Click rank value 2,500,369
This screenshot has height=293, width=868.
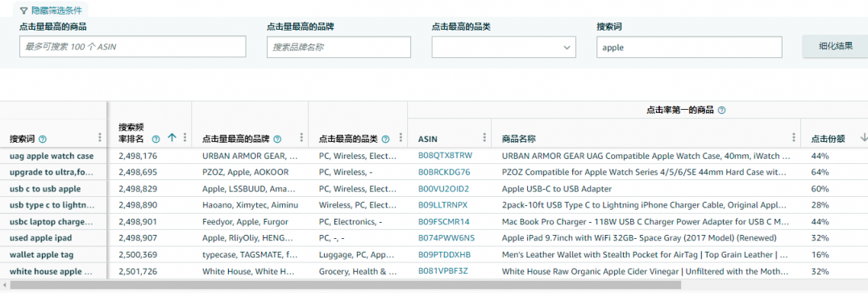[137, 255]
